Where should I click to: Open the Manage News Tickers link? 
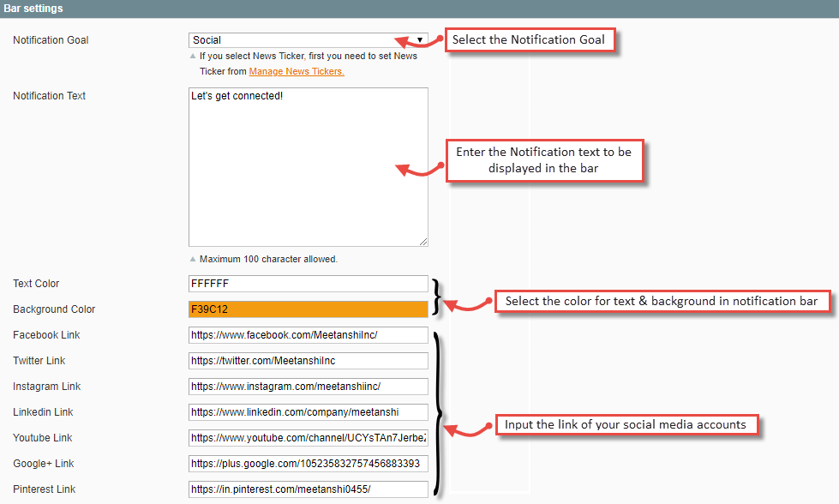coord(296,71)
